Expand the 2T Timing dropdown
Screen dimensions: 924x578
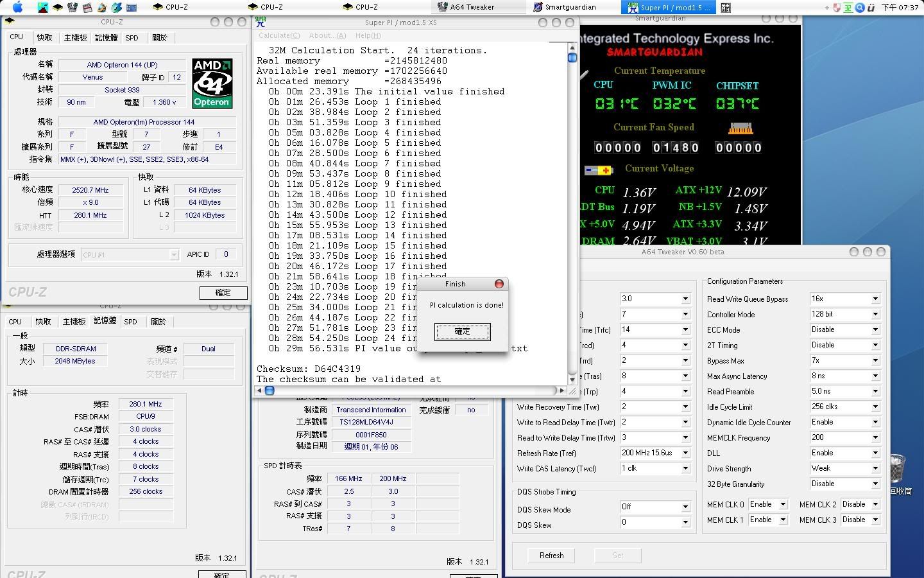tap(845, 346)
